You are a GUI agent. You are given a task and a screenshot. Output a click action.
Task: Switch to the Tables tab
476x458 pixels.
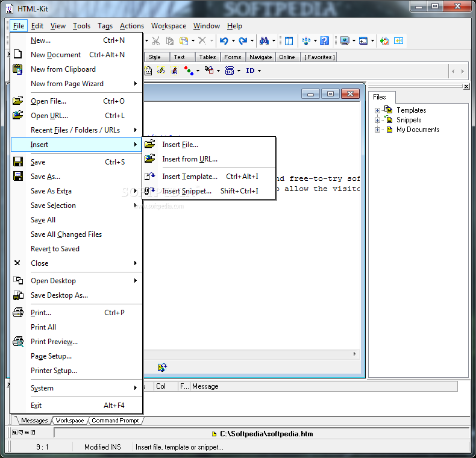(x=207, y=57)
